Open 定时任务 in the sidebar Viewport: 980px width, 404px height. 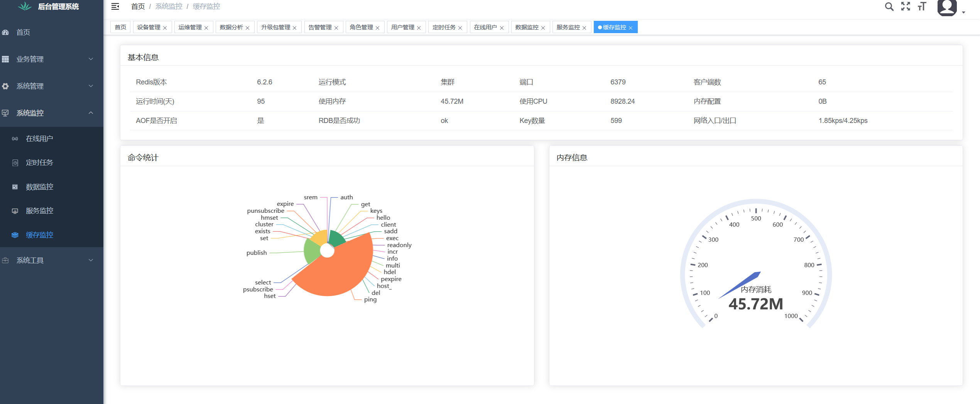[52, 163]
